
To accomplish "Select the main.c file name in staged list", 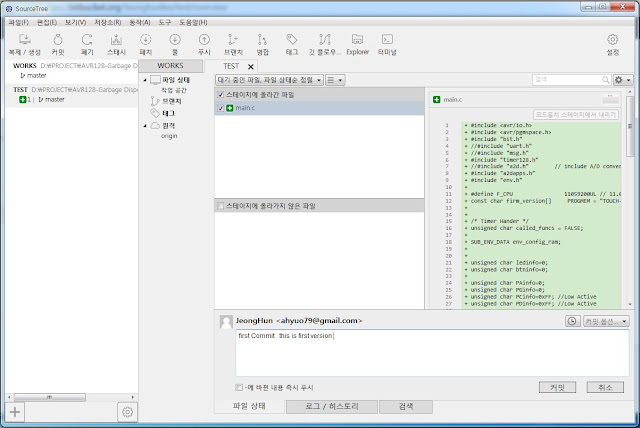I will click(x=245, y=108).
